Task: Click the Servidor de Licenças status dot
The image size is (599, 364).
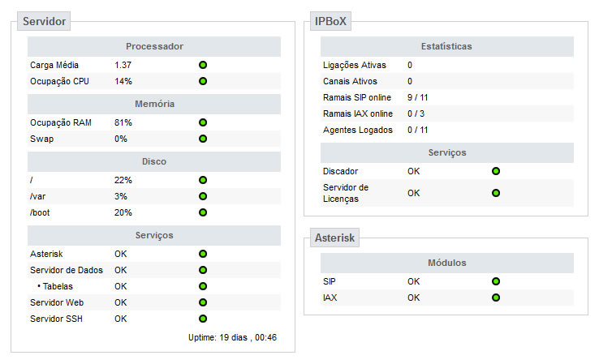Action: click(x=496, y=193)
